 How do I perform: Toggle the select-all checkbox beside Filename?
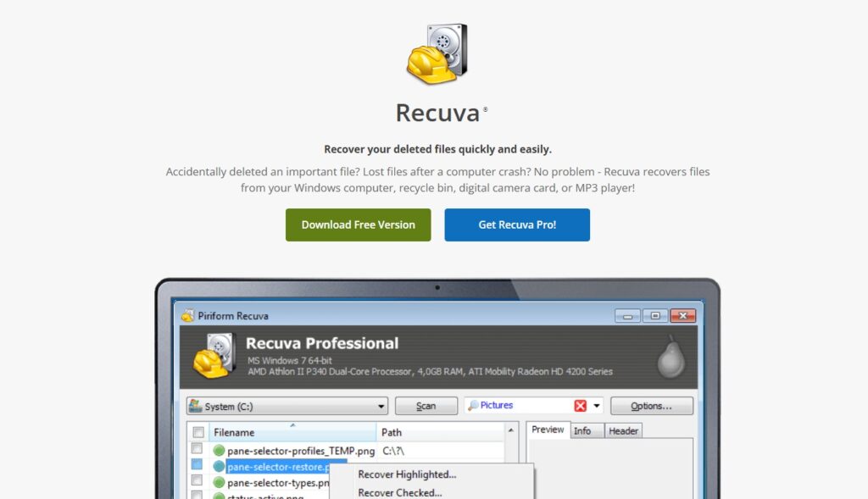198,432
